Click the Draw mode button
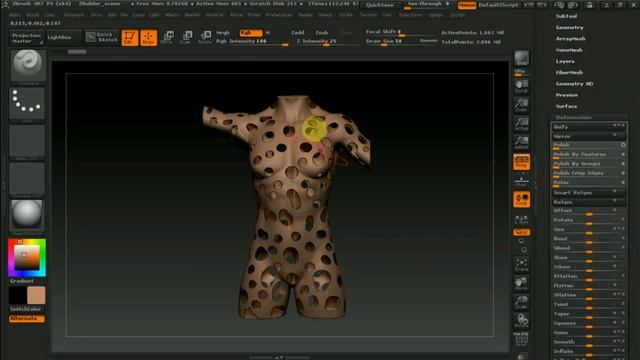Viewport: 640px width, 360px height. (149, 38)
